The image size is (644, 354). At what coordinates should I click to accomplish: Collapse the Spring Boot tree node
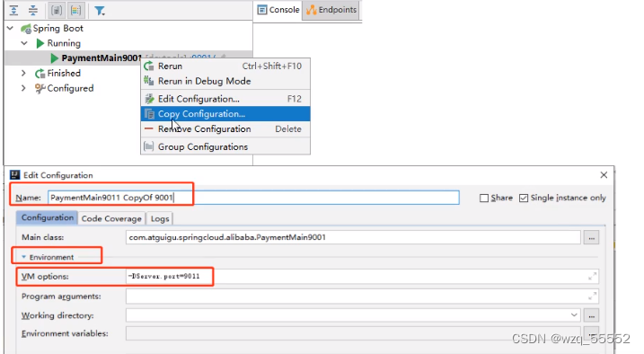[11, 29]
